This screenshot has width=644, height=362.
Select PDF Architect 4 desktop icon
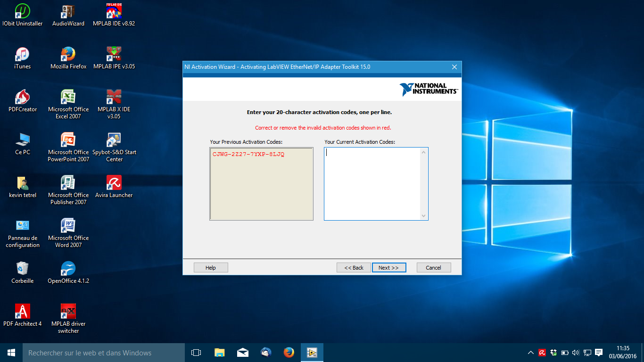tap(23, 316)
